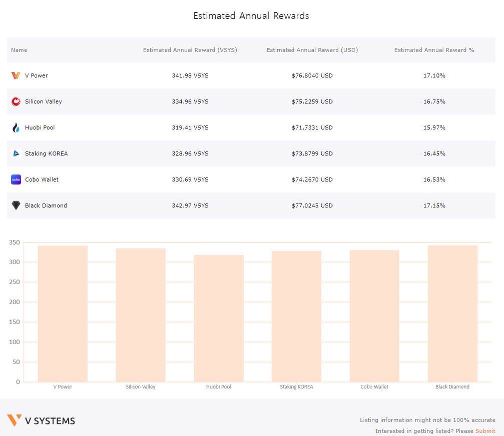Click the 334.96 VSYS value
The height and width of the screenshot is (436, 504).
(190, 101)
